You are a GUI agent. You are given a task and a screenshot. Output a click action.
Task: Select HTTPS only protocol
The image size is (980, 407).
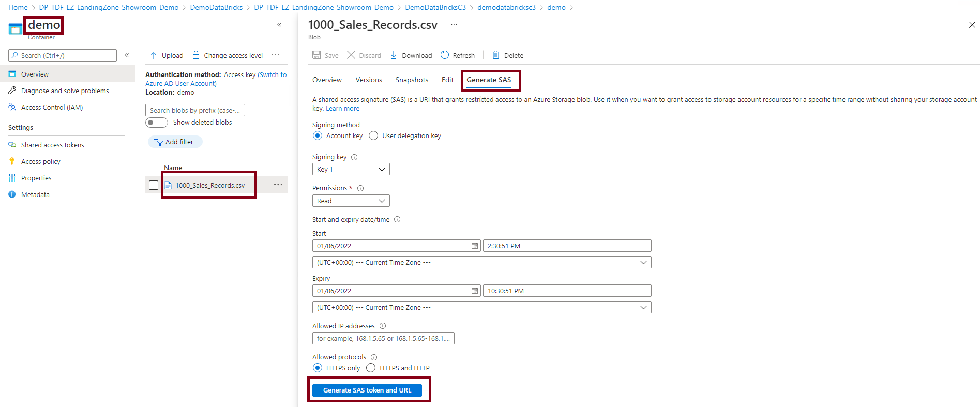[318, 368]
